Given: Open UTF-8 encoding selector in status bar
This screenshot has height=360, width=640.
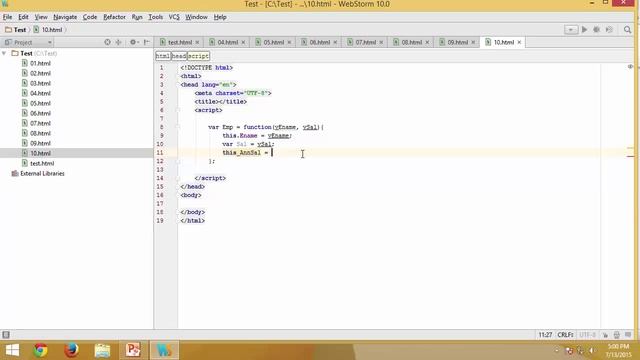Looking at the screenshot, I should coord(588,335).
